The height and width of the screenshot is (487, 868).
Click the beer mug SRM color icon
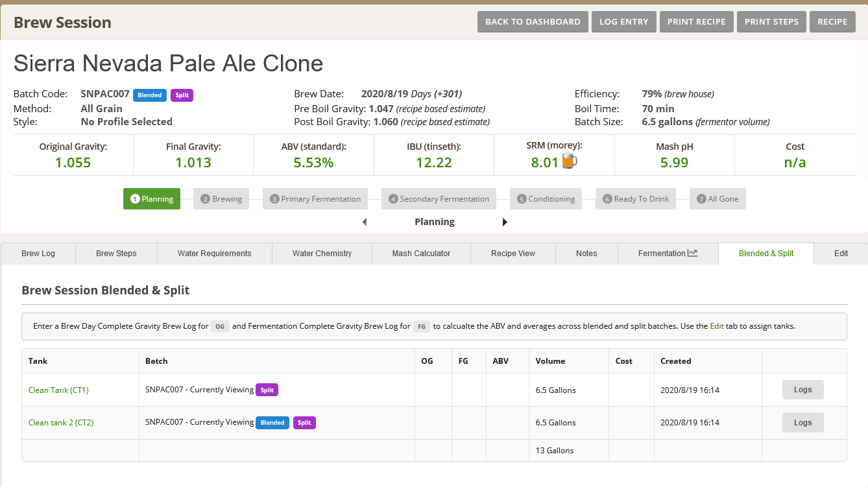tap(569, 162)
